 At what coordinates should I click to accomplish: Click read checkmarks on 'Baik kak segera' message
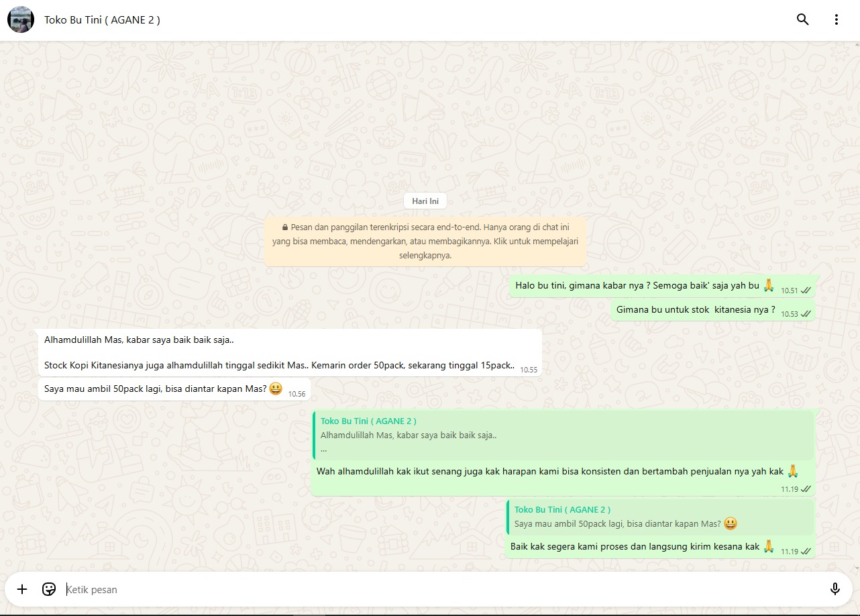(x=806, y=551)
